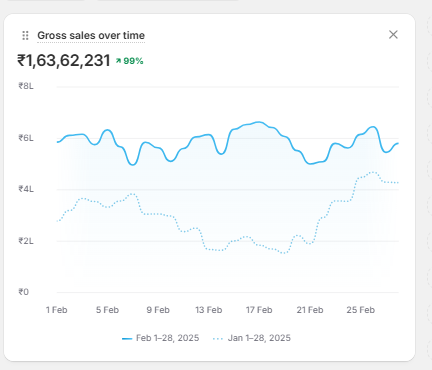
Task: Click the green 99% increase indicator
Action: tap(130, 61)
